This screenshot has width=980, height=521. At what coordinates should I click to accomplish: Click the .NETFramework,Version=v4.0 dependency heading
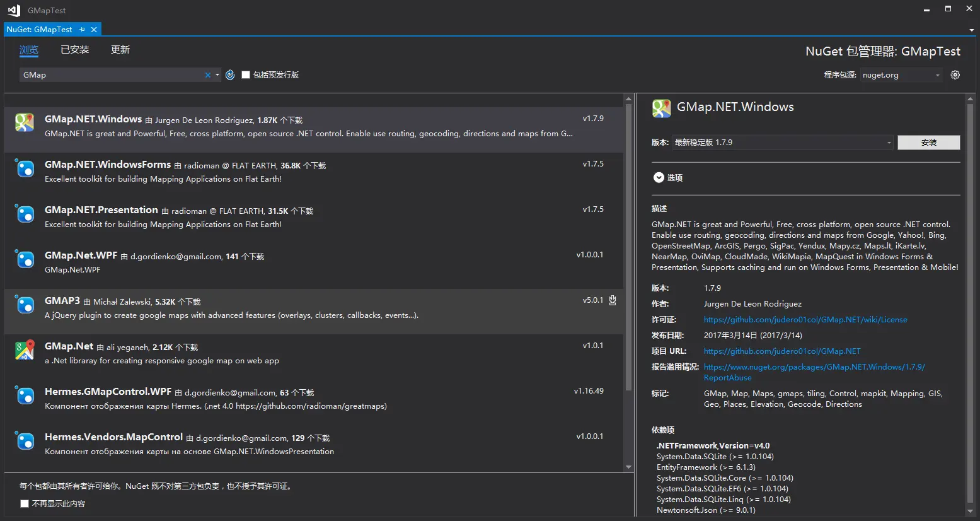pyautogui.click(x=713, y=446)
